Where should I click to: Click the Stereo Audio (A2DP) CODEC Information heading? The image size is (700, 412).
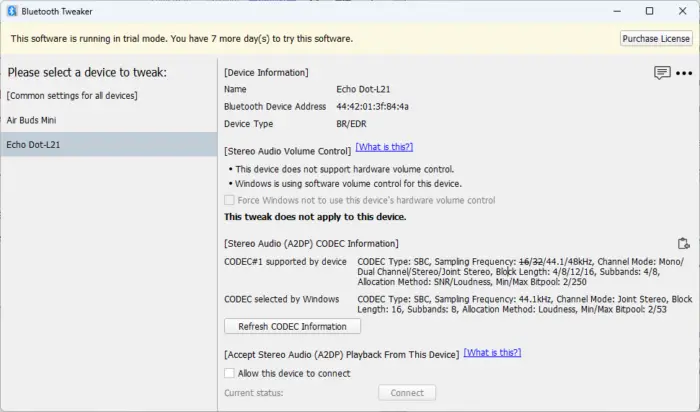coord(311,243)
